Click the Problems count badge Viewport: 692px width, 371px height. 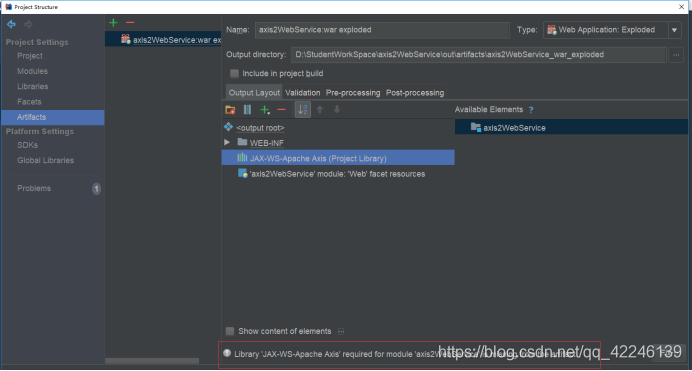pyautogui.click(x=96, y=189)
